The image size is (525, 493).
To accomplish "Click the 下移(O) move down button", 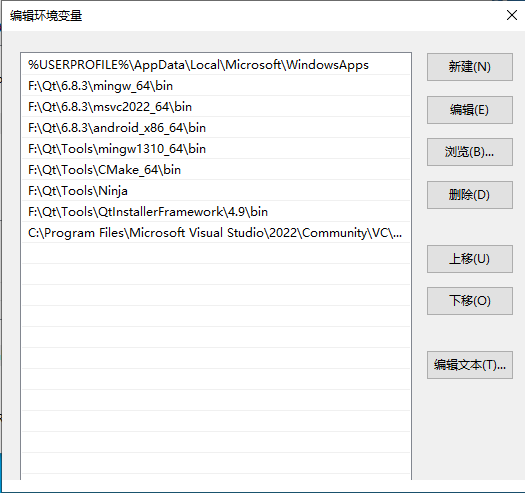I will click(x=469, y=301).
